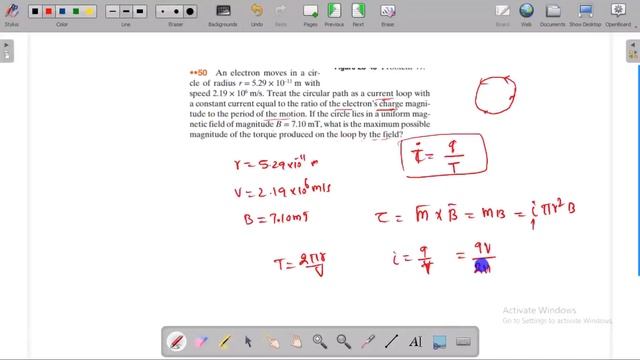Click Show Desktop

pyautogui.click(x=585, y=14)
